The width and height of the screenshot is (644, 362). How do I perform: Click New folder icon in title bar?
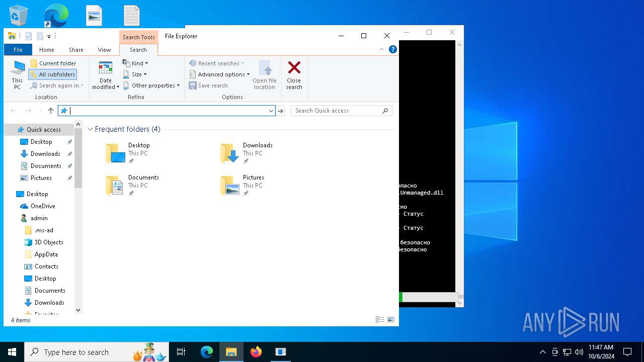click(x=40, y=36)
